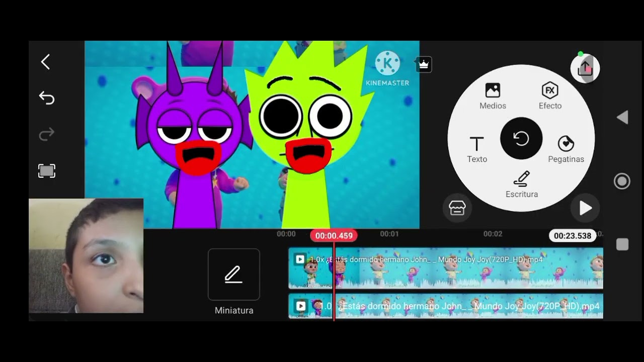Go back with the left arrow icon
This screenshot has width=644, height=362.
pos(45,62)
